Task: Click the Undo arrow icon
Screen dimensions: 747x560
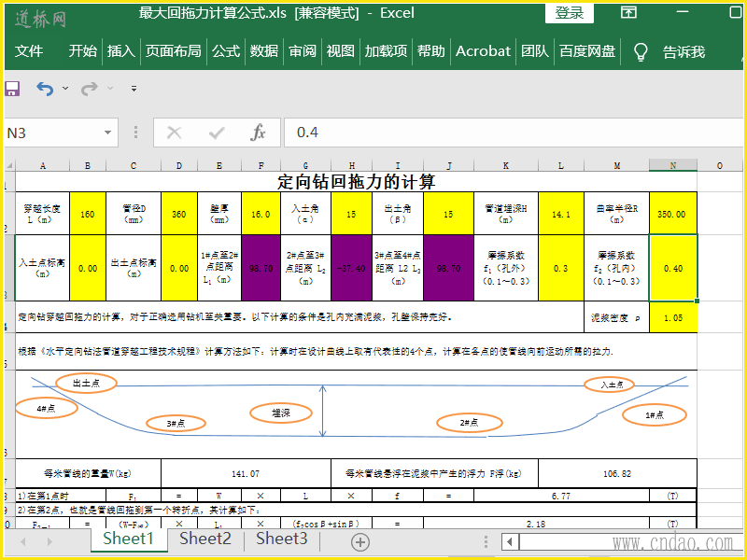Action: click(45, 89)
